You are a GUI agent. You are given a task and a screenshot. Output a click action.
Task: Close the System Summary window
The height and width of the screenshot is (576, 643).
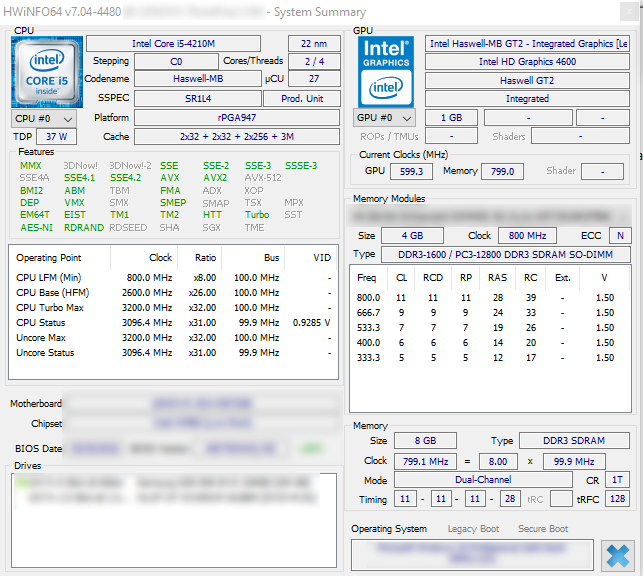(629, 12)
